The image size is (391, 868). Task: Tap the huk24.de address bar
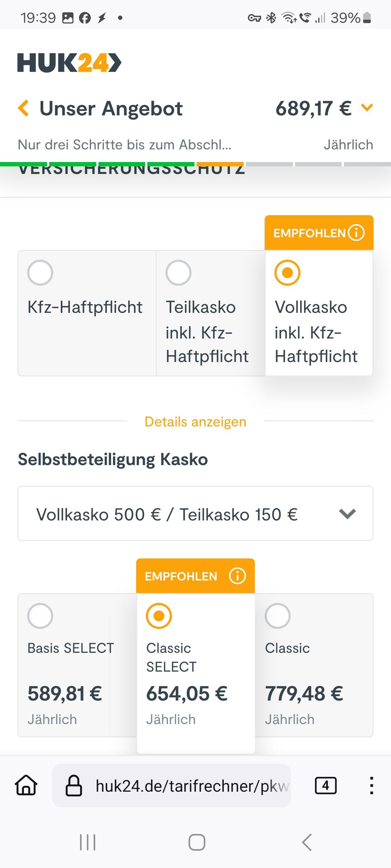192,786
